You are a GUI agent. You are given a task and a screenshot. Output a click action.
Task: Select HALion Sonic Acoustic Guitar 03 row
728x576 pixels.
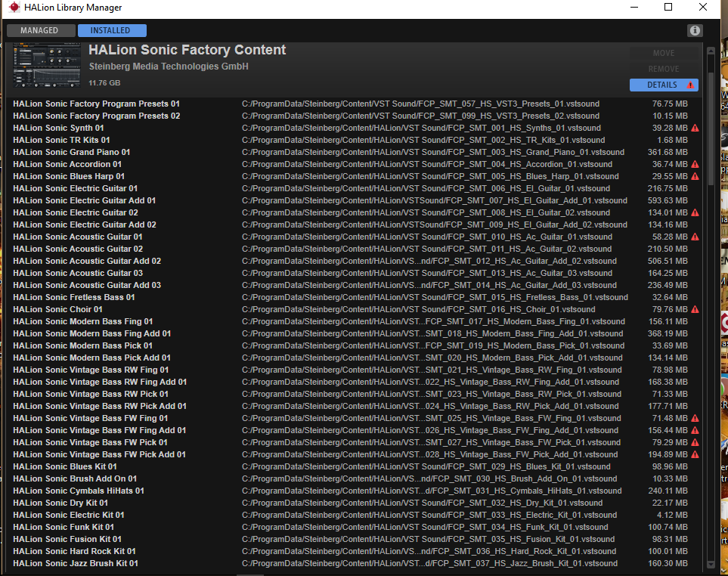coord(355,273)
